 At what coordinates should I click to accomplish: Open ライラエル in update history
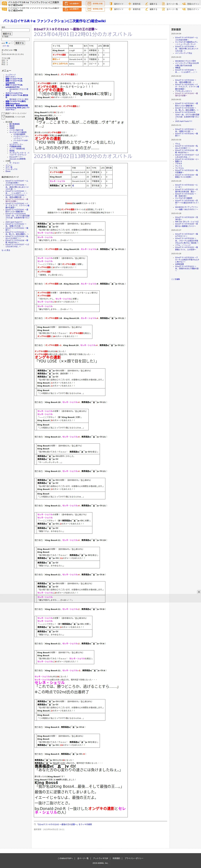pos(179,168)
